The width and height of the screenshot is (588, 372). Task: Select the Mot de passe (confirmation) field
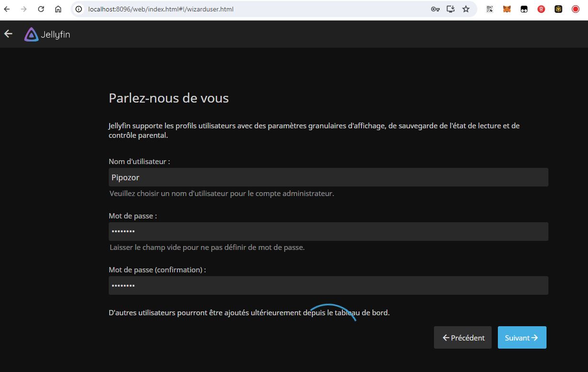pyautogui.click(x=328, y=286)
